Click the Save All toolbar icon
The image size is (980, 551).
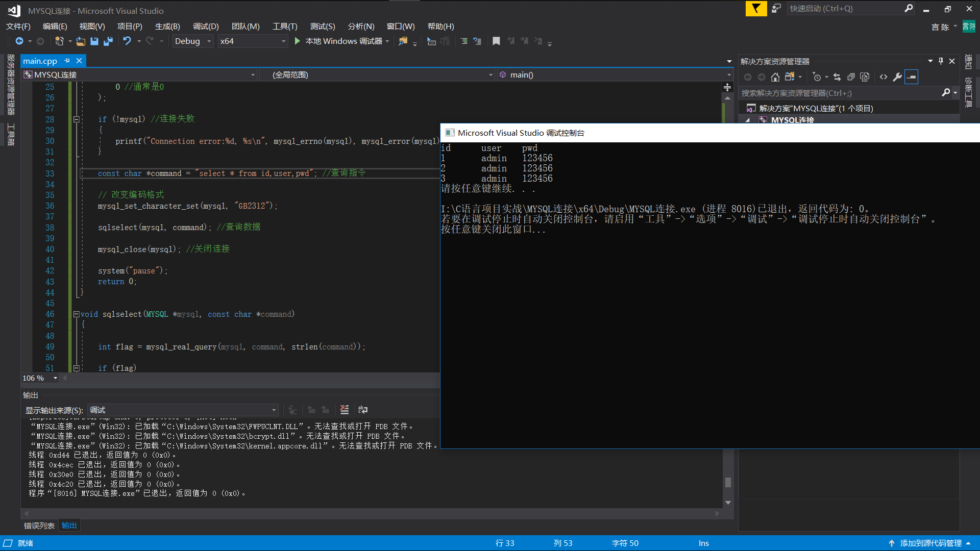click(x=108, y=41)
